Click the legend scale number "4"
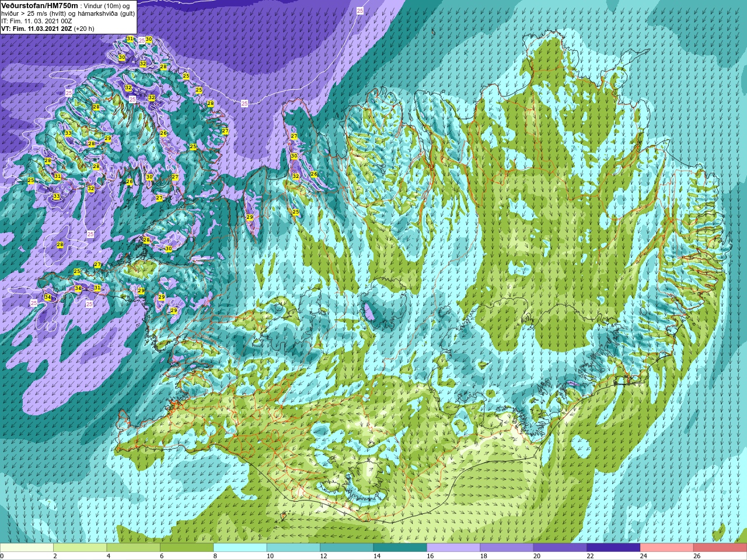This screenshot has width=747, height=560. 109,556
